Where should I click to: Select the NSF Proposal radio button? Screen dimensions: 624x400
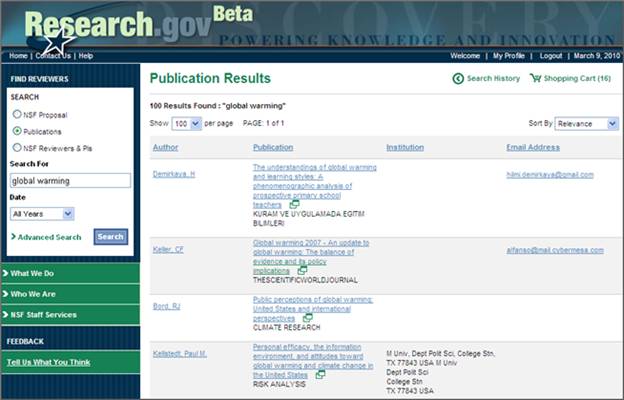17,114
